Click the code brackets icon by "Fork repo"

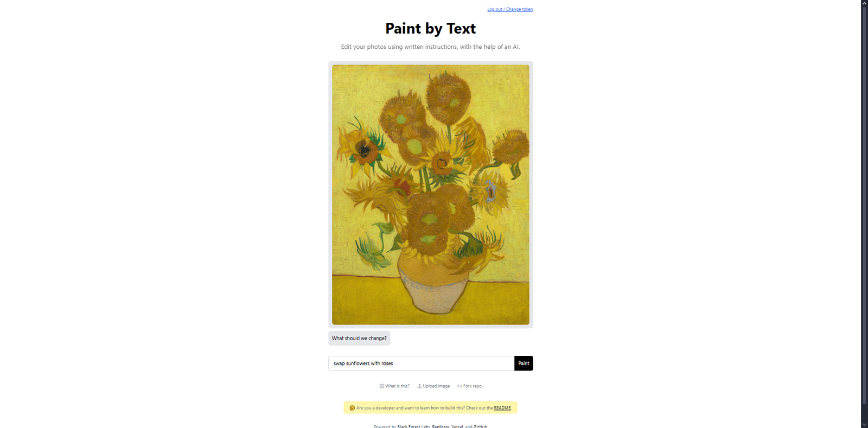[459, 386]
